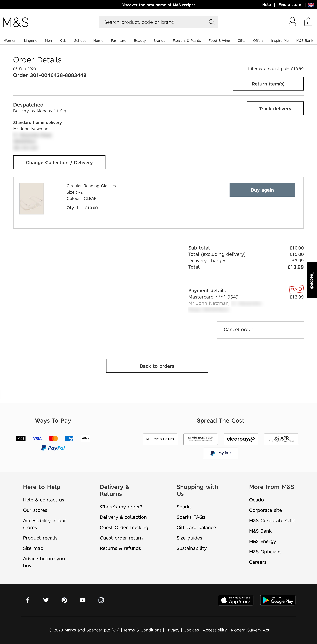Click the Instagram icon in the footer
This screenshot has width=317, height=644.
(101, 600)
